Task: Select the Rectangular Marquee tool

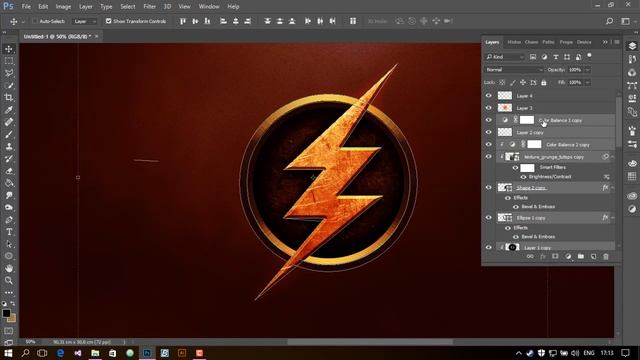Action: [x=9, y=61]
